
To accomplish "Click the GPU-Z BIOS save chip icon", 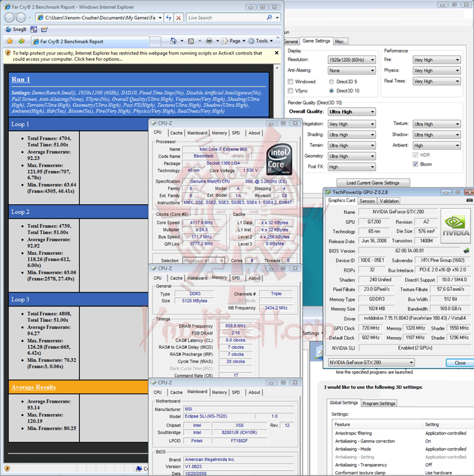I will coord(467,251).
